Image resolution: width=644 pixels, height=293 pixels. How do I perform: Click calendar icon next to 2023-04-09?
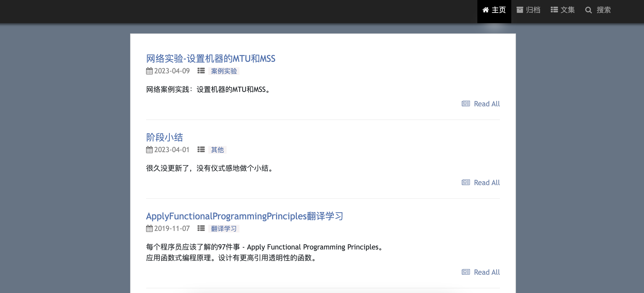tap(149, 71)
